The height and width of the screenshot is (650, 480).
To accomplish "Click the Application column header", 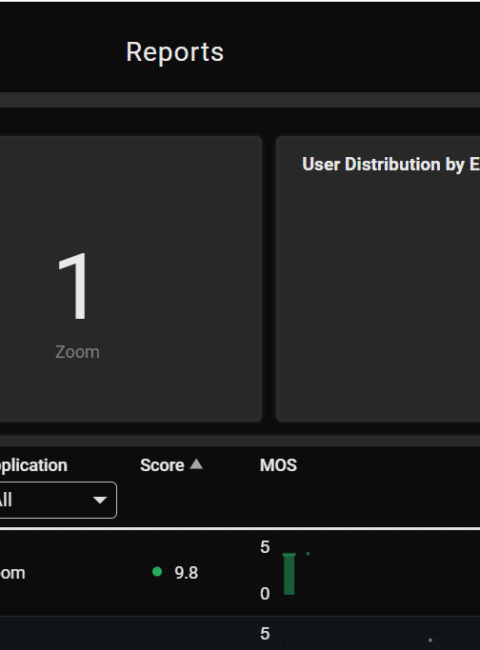I will tap(33, 465).
